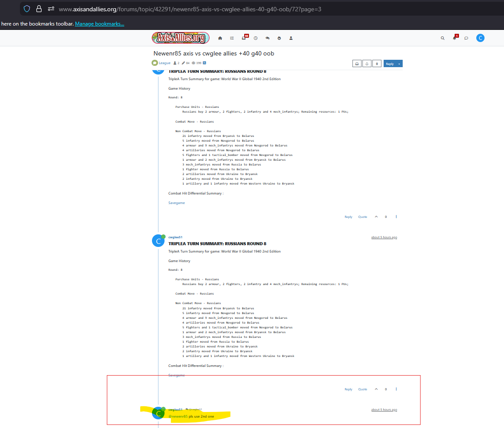Open the categories list icon
Screen dimensions: 504x428
[x=232, y=38]
